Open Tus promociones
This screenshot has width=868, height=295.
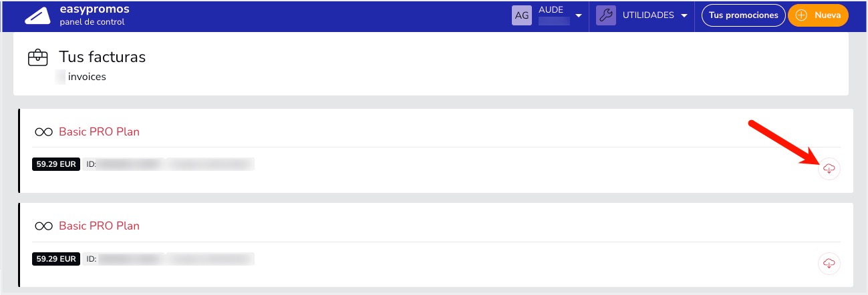pyautogui.click(x=743, y=15)
